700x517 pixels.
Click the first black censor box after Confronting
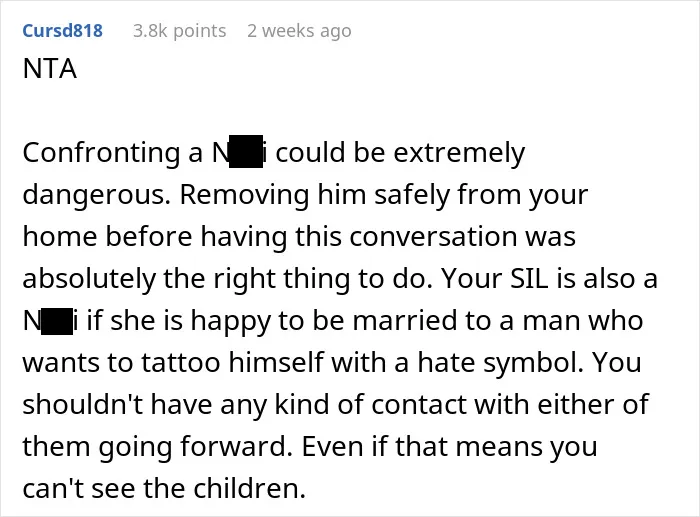pos(246,151)
